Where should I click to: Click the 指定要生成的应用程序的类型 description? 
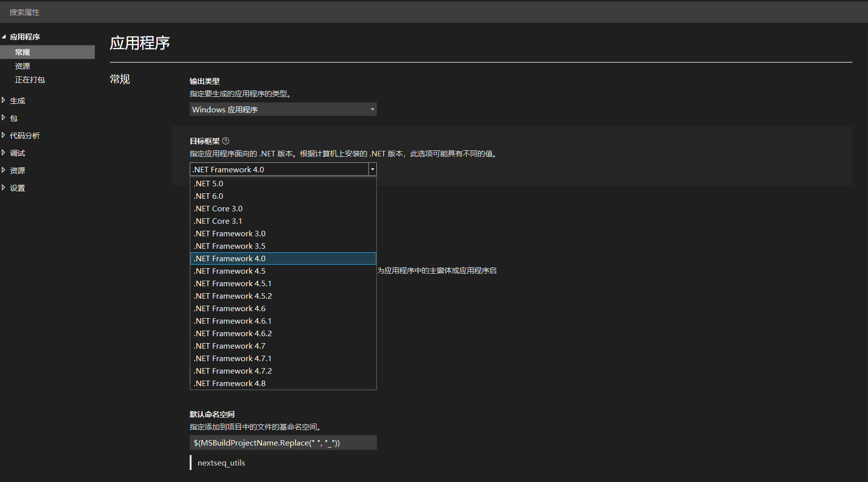coord(241,93)
